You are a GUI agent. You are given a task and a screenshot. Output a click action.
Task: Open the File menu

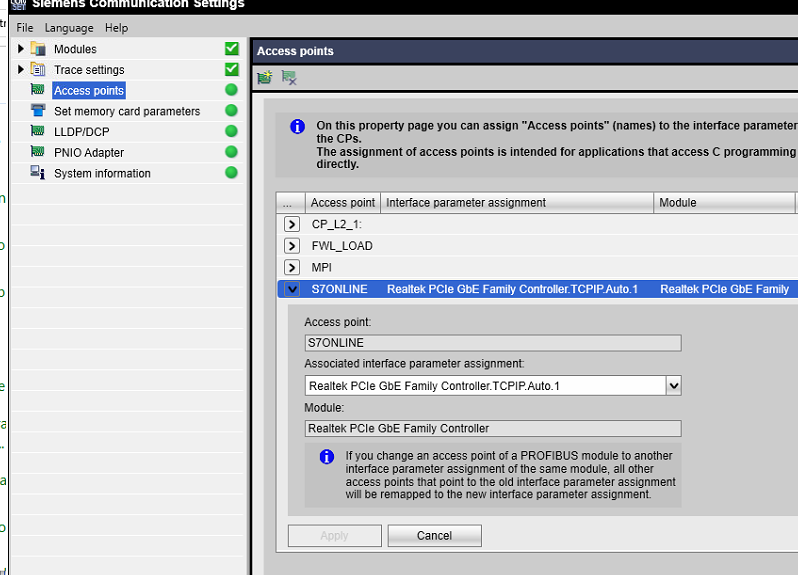click(x=24, y=27)
